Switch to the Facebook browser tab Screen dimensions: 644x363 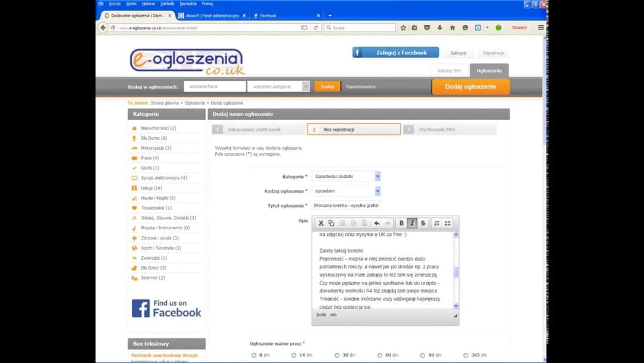(x=285, y=16)
